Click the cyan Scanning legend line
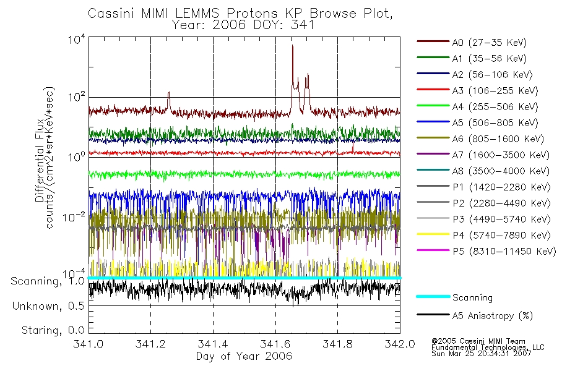The height and width of the screenshot is (371, 588). pos(433,296)
